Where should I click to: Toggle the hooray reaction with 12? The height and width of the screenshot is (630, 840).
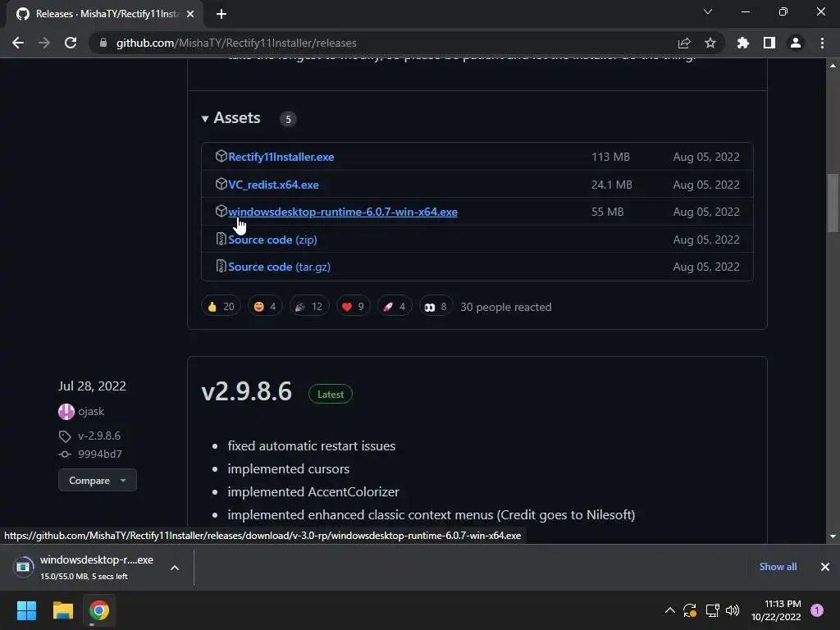309,307
